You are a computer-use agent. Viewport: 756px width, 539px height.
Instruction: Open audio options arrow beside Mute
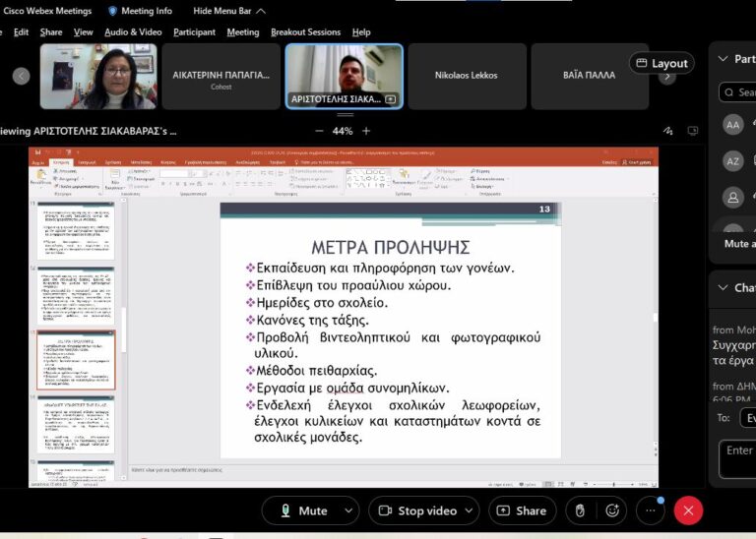pos(347,510)
